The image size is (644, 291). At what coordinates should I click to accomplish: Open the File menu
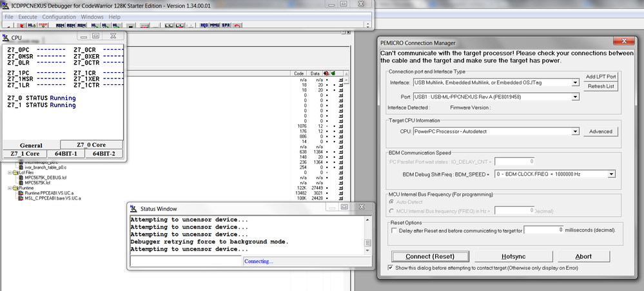pyautogui.click(x=8, y=17)
